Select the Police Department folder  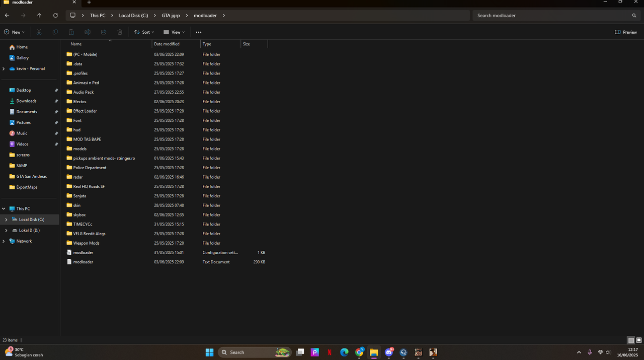90,168
